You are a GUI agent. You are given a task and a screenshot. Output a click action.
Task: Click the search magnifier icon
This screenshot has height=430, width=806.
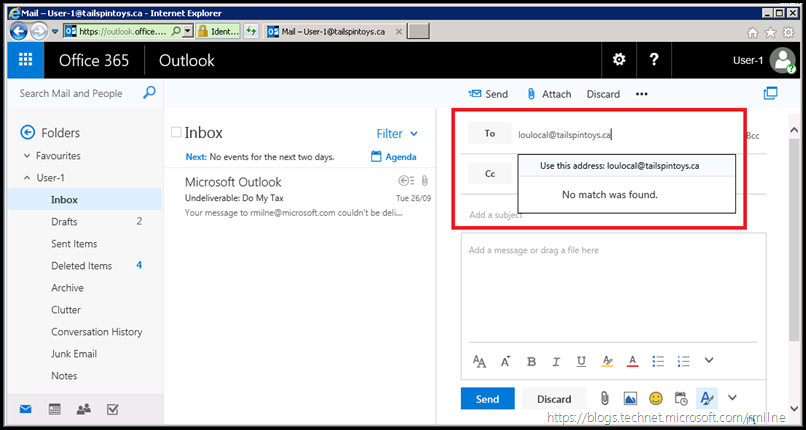[x=149, y=93]
